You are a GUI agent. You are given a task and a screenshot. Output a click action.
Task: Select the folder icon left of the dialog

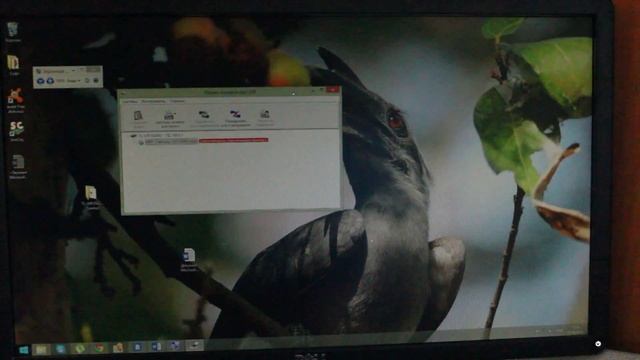click(90, 197)
